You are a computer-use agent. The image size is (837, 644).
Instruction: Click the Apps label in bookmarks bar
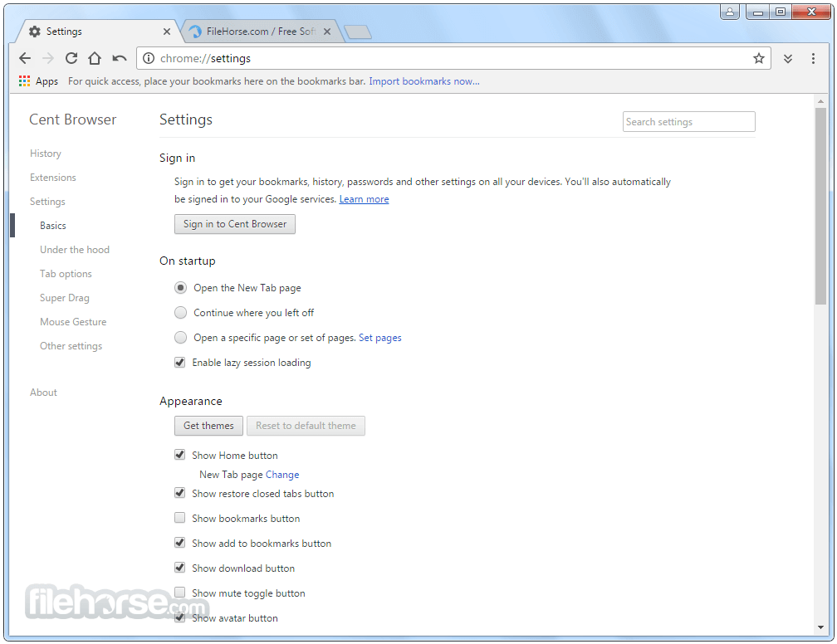[x=47, y=81]
